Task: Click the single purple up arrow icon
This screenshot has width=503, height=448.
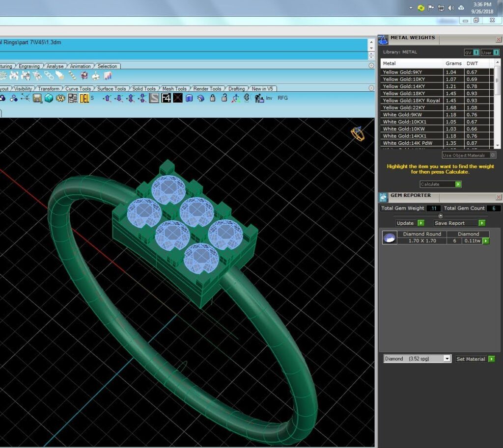Action: point(107,98)
